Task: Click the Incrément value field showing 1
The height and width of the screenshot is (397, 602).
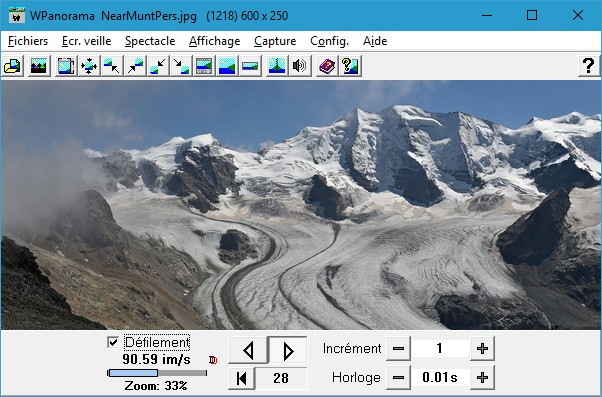Action: [x=440, y=349]
